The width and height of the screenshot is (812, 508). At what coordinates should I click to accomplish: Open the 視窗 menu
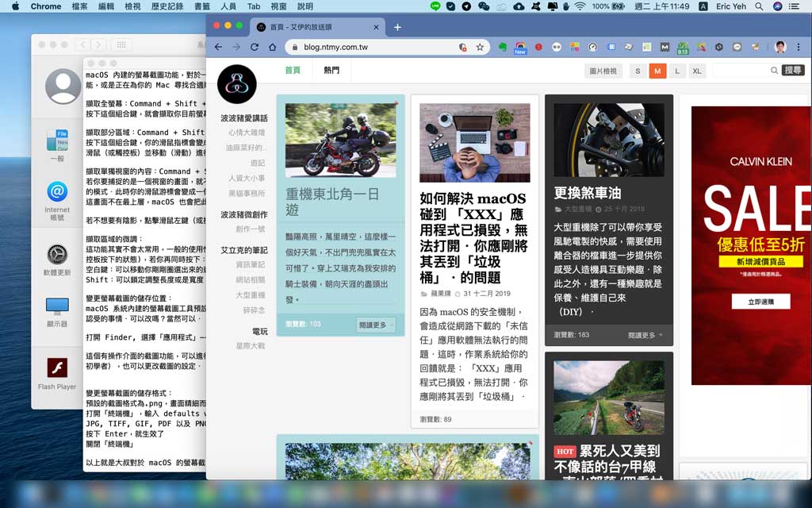point(278,6)
